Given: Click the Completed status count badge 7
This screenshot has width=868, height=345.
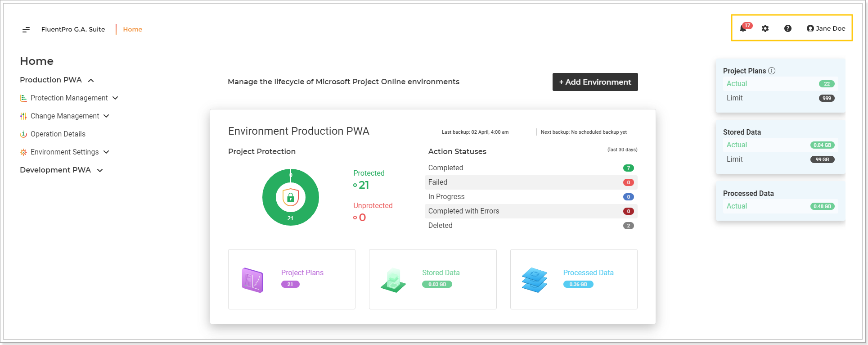Looking at the screenshot, I should tap(628, 168).
